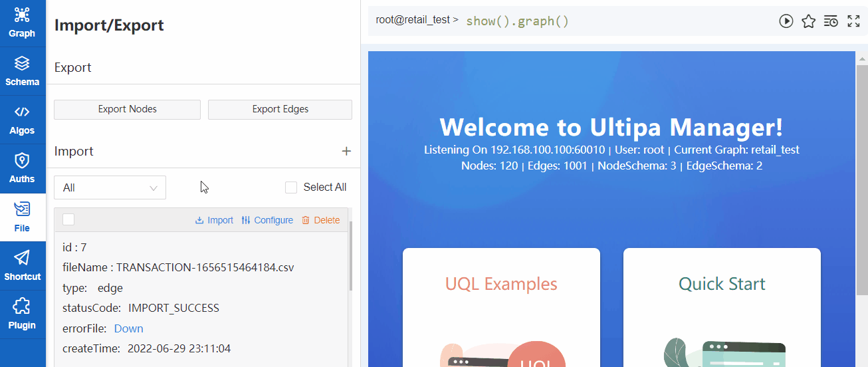Delete the TRANSACTION file import task
Viewport: 868px width, 367px height.
(320, 220)
